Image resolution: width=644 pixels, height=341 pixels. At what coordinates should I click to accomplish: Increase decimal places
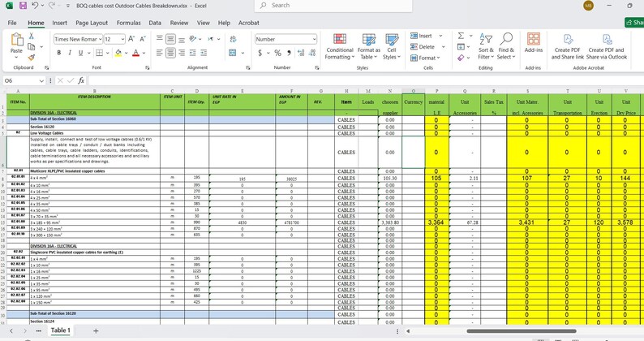coord(301,53)
